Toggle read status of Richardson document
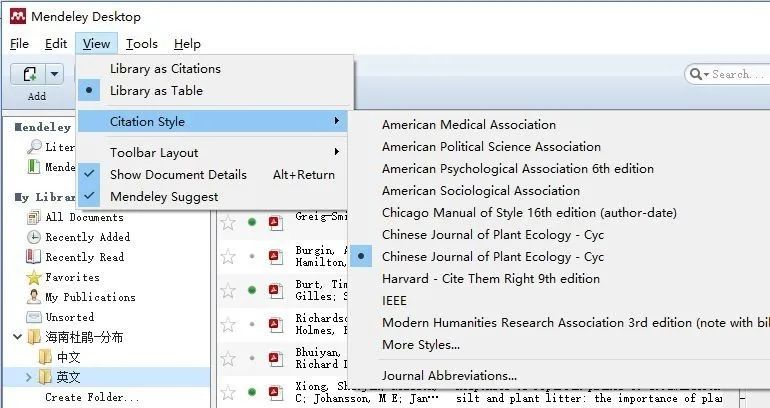The image size is (770, 408). 252,324
